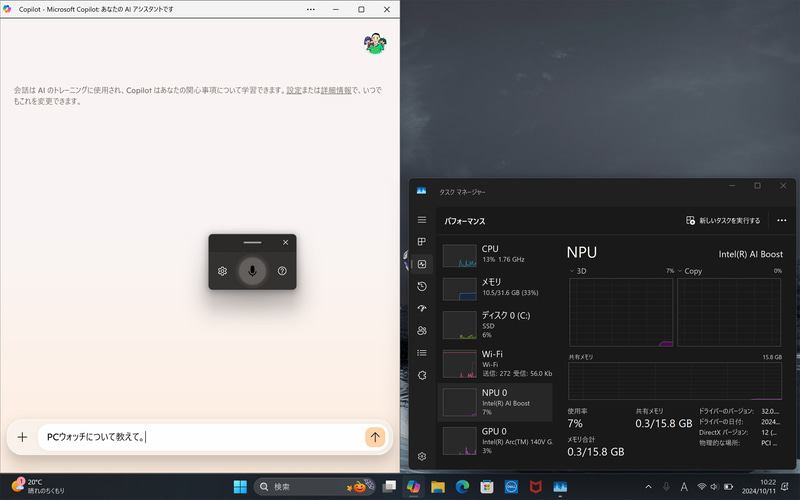Click Copilot icon on taskbar
Screen dimensions: 800x500
point(413,487)
